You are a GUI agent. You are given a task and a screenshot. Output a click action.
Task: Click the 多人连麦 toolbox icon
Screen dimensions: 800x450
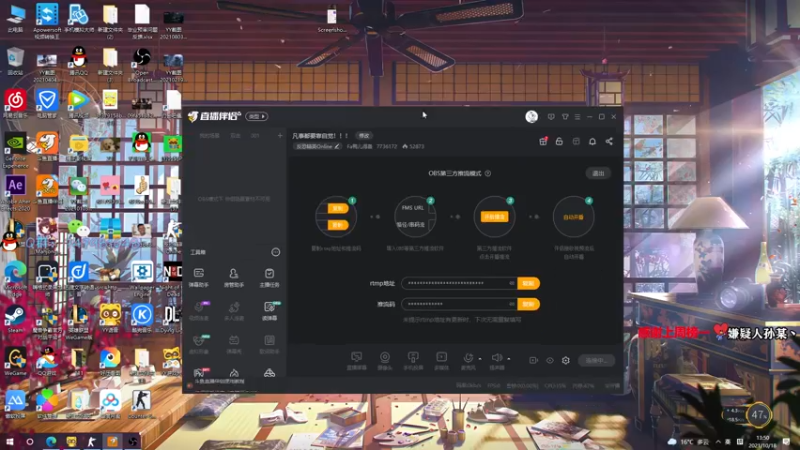[x=234, y=311]
